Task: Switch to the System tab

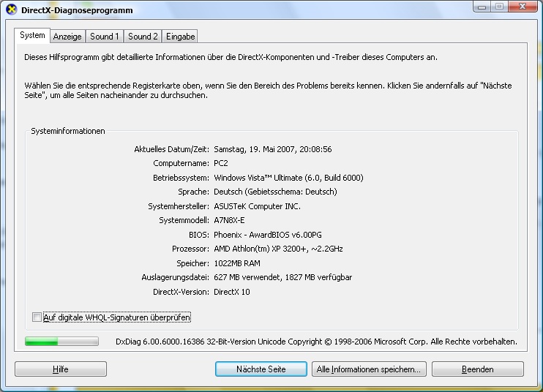Action: pos(32,35)
